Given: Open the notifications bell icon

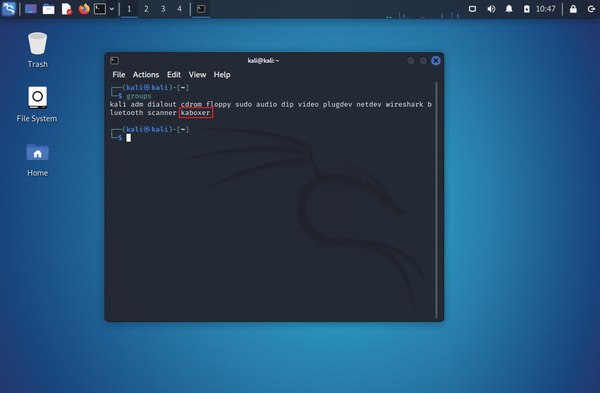Looking at the screenshot, I should click(x=509, y=9).
